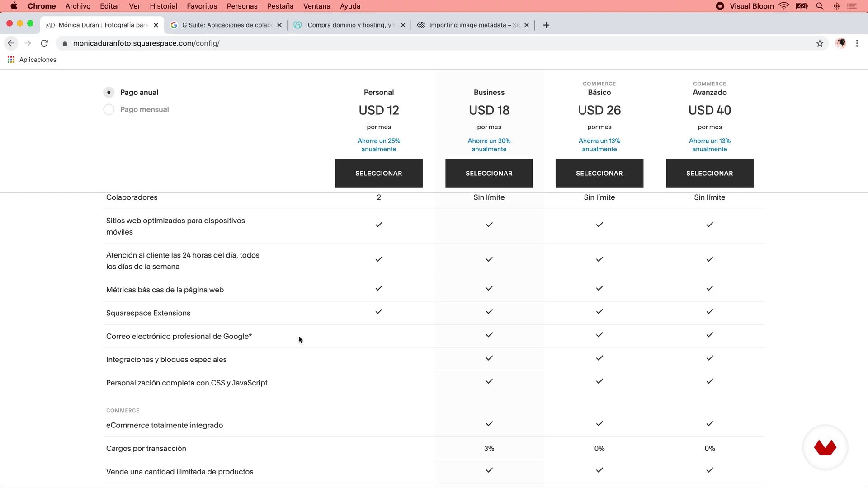The width and height of the screenshot is (868, 488).
Task: Close the Mónica Durán Fotografía tab
Action: pyautogui.click(x=156, y=25)
